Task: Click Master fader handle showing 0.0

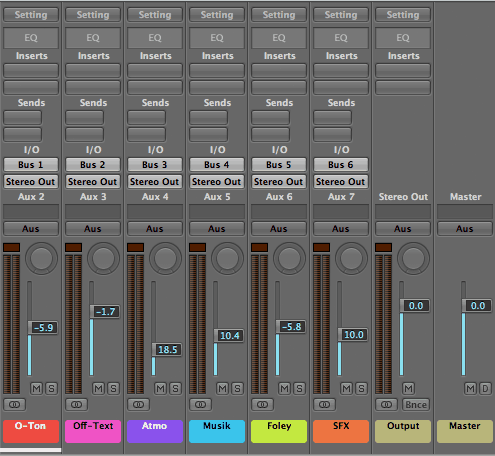Action: [x=477, y=306]
